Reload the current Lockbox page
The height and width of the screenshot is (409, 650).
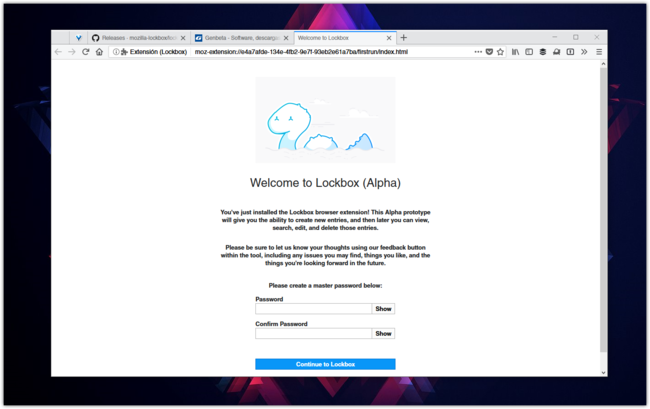click(x=85, y=52)
